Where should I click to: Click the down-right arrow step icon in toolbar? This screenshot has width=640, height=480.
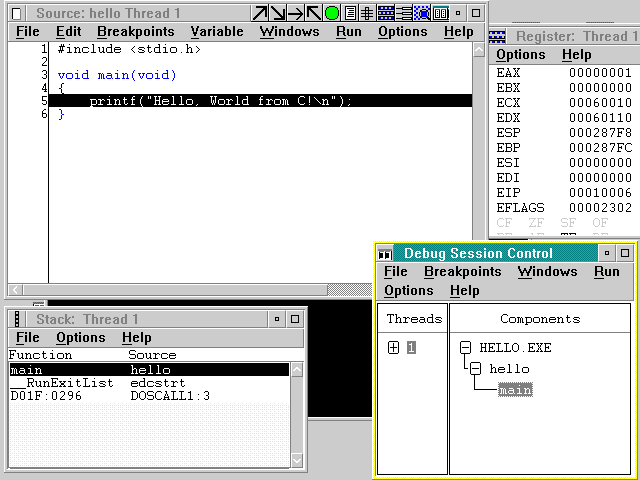pyautogui.click(x=278, y=13)
